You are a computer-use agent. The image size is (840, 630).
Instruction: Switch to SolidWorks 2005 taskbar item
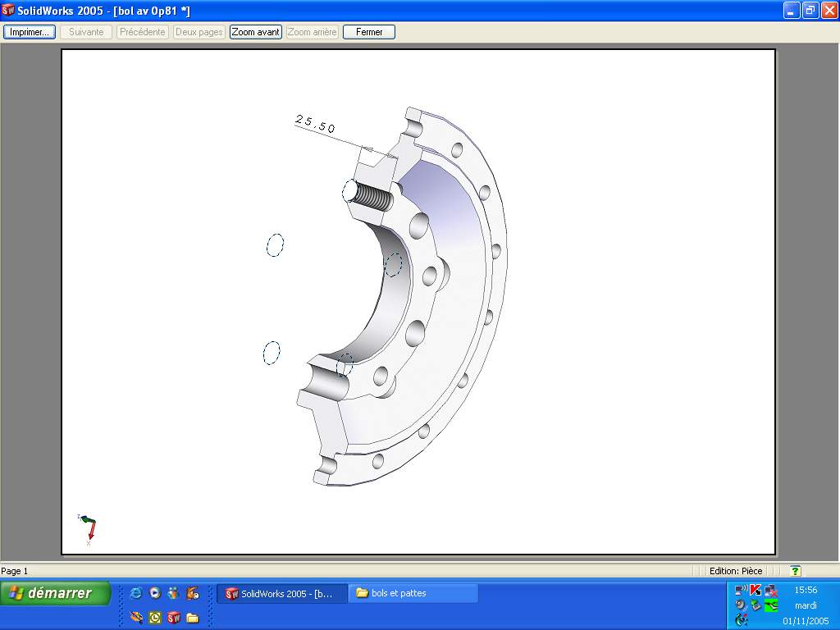(279, 593)
